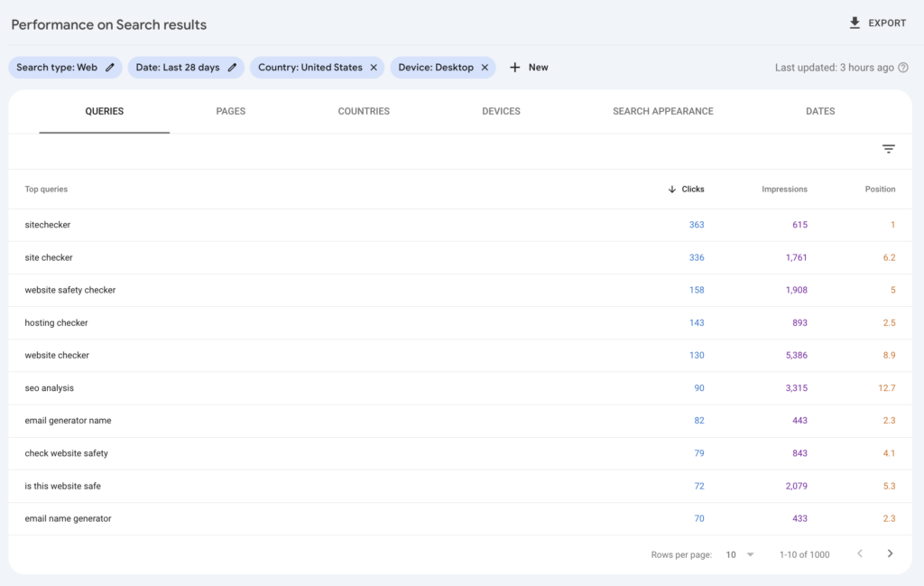924x586 pixels.
Task: Sort the table by Clicks column
Action: pyautogui.click(x=687, y=190)
